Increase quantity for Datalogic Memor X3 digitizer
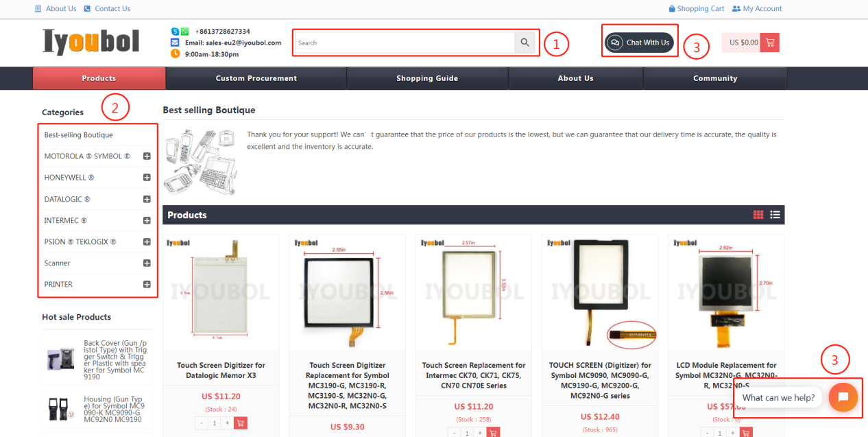 [226, 423]
